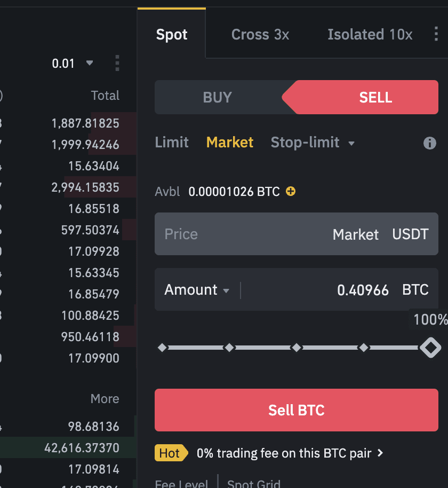Open the Stop-limit order type dropdown

351,143
